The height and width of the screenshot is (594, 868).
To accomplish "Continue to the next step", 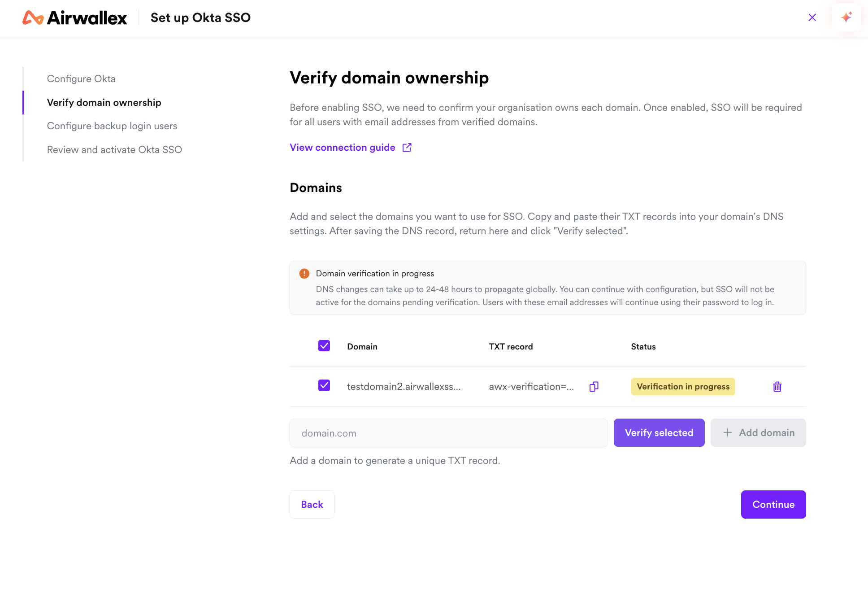I will tap(773, 505).
